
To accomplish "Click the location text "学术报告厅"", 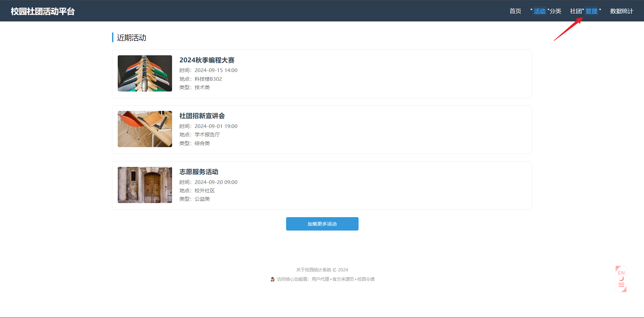I will (207, 135).
